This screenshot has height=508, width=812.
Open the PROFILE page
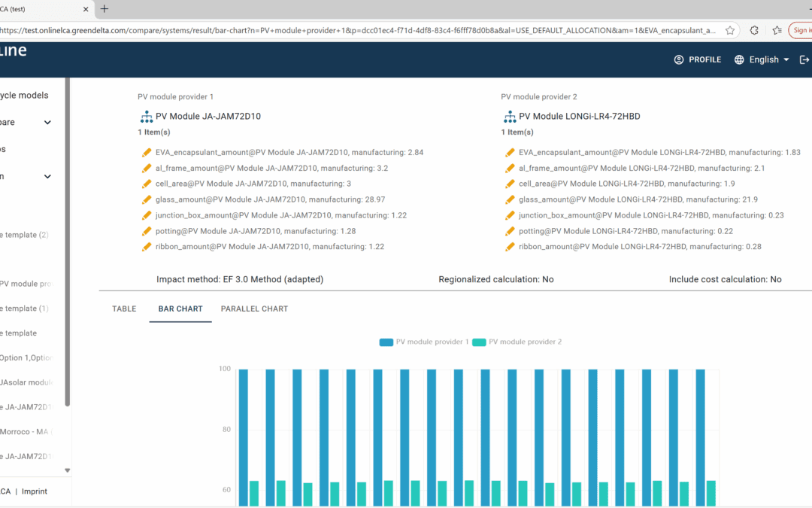698,59
